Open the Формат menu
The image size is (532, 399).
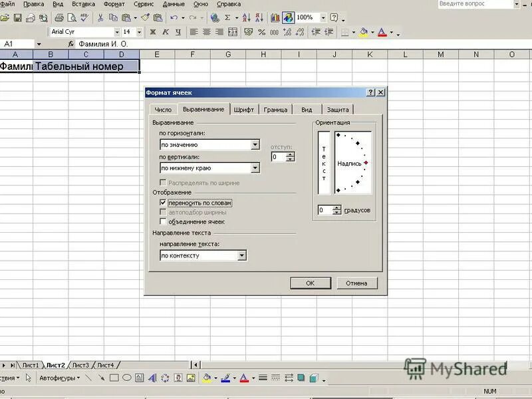pos(114,4)
